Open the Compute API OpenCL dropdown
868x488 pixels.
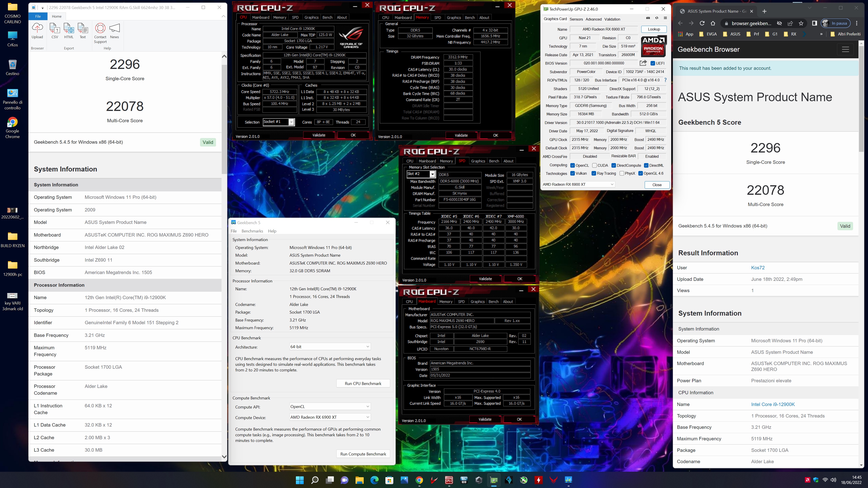click(x=330, y=406)
